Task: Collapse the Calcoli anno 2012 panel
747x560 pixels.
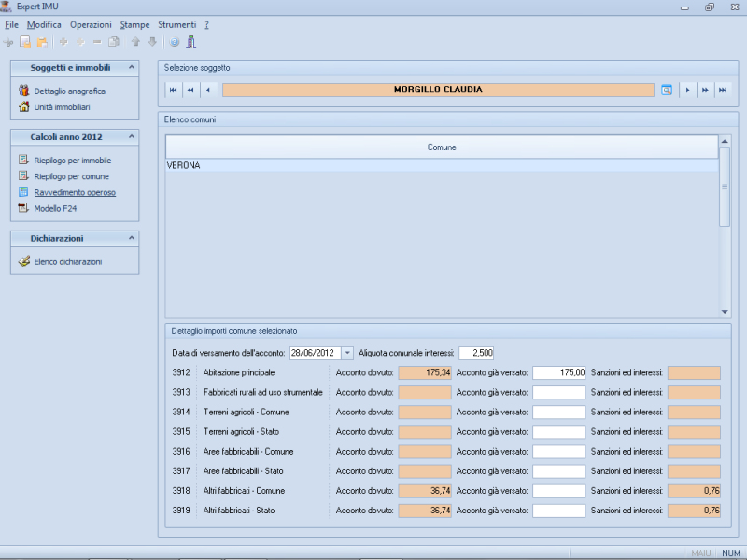Action: click(132, 137)
